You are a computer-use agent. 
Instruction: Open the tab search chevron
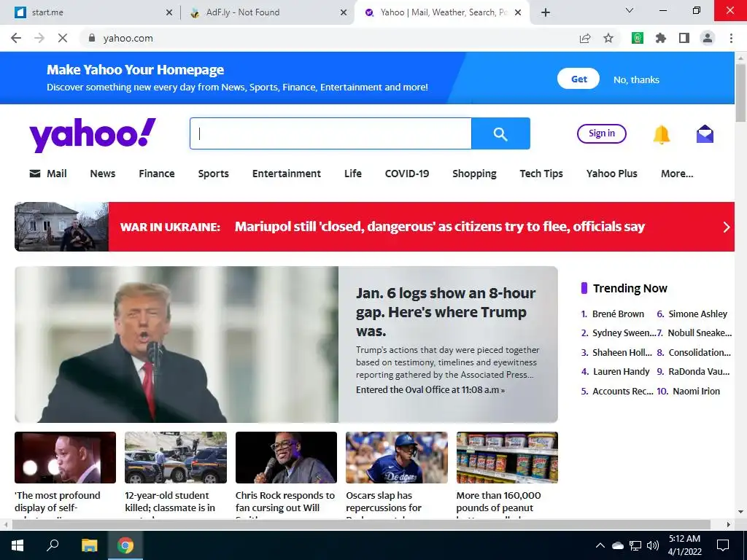pyautogui.click(x=630, y=10)
